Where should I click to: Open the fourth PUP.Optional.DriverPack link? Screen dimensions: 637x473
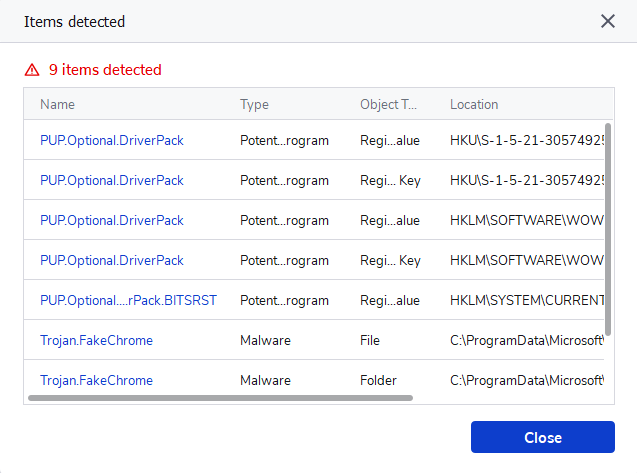click(112, 261)
